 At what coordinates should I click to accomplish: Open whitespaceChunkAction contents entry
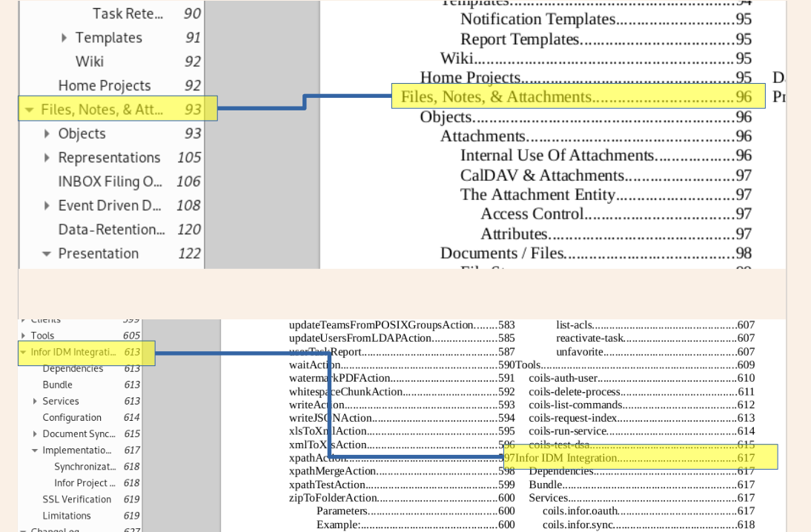click(402, 392)
